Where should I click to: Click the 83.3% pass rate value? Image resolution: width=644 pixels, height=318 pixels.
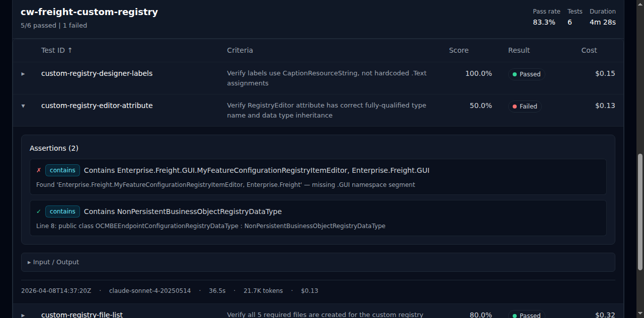[x=544, y=22]
